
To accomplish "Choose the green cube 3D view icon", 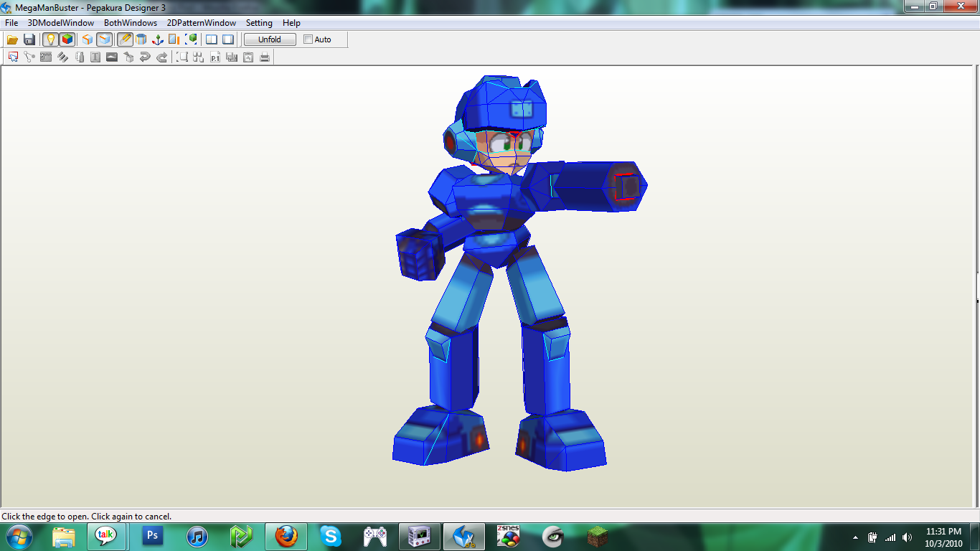I will [192, 39].
